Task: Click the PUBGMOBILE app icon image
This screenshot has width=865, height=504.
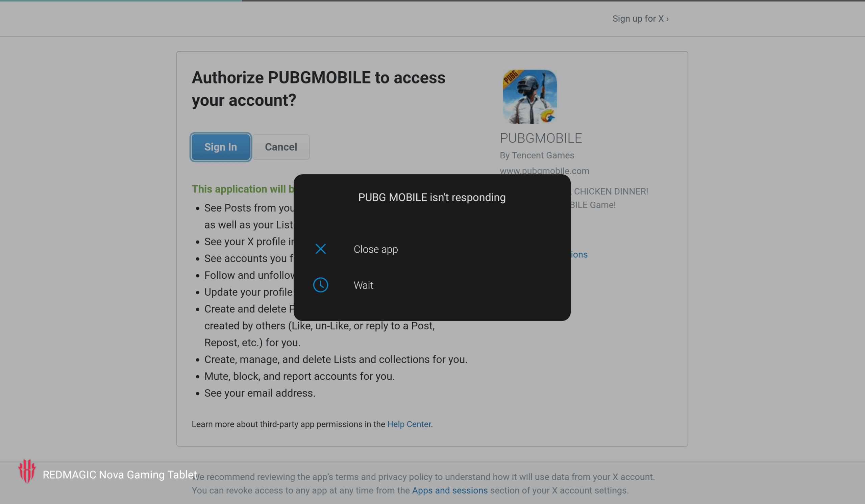Action: coord(529,97)
